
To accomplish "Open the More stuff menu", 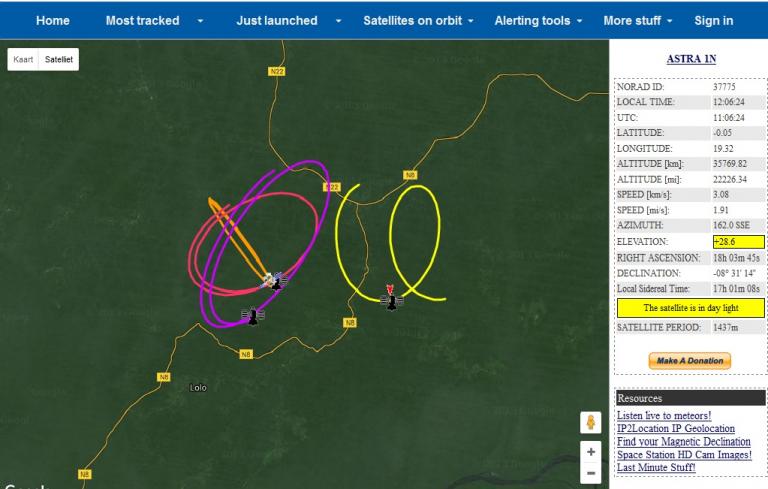I will pyautogui.click(x=638, y=21).
